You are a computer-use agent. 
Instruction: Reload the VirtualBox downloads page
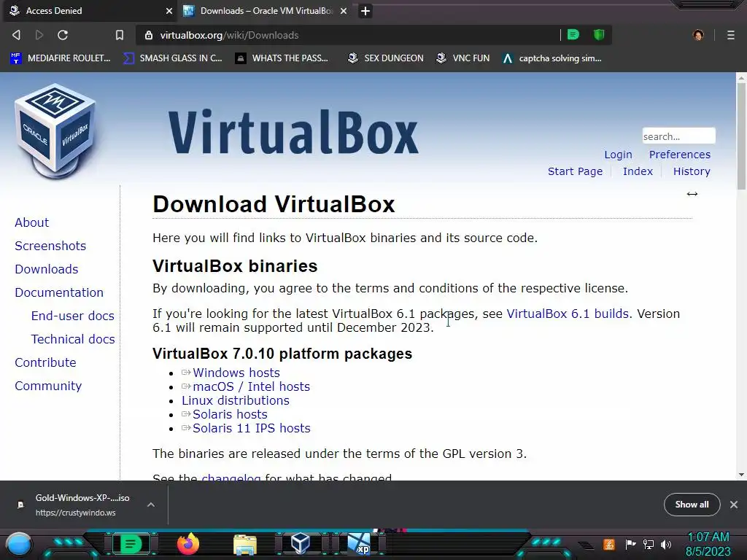coord(63,35)
